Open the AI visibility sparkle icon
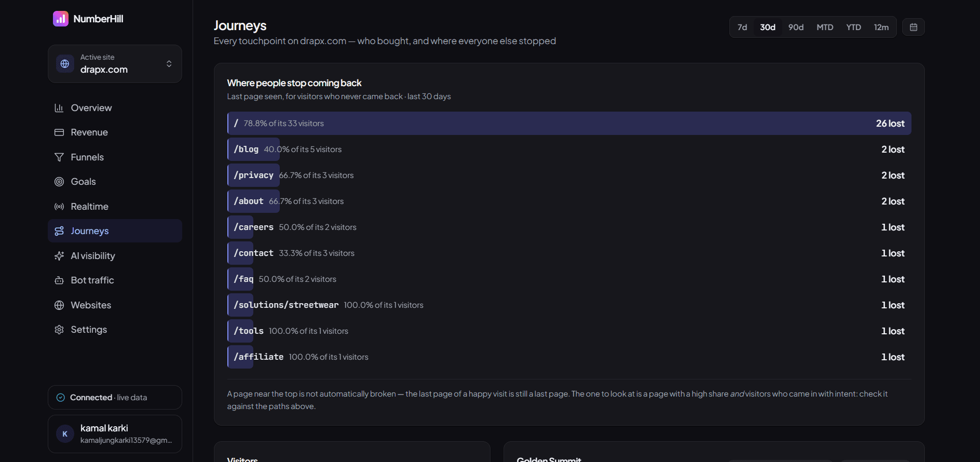The width and height of the screenshot is (980, 462). pos(59,256)
